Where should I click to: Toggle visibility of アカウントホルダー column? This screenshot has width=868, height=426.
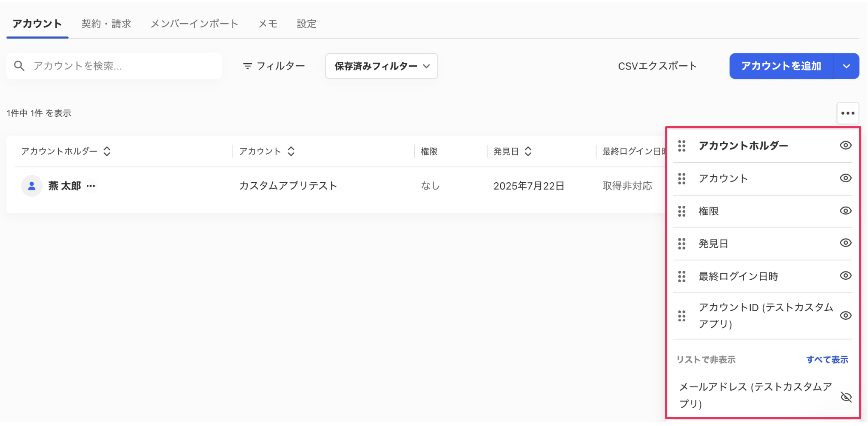pyautogui.click(x=846, y=145)
